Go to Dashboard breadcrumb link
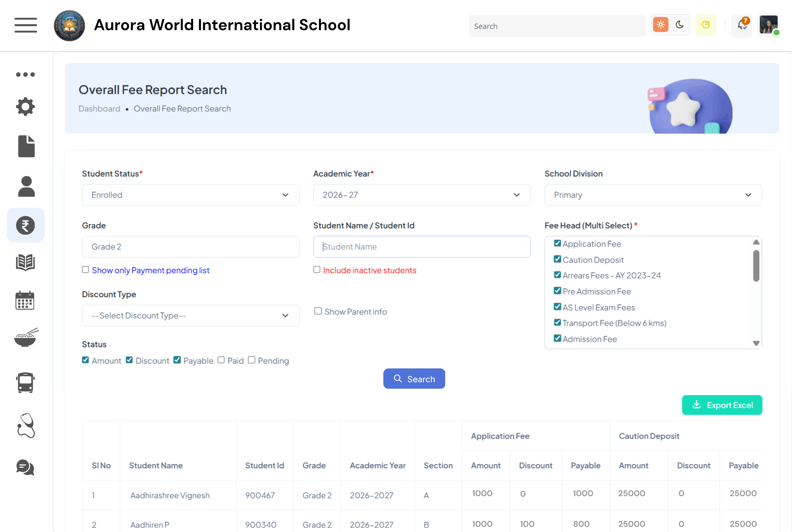The width and height of the screenshot is (792, 532). point(99,109)
